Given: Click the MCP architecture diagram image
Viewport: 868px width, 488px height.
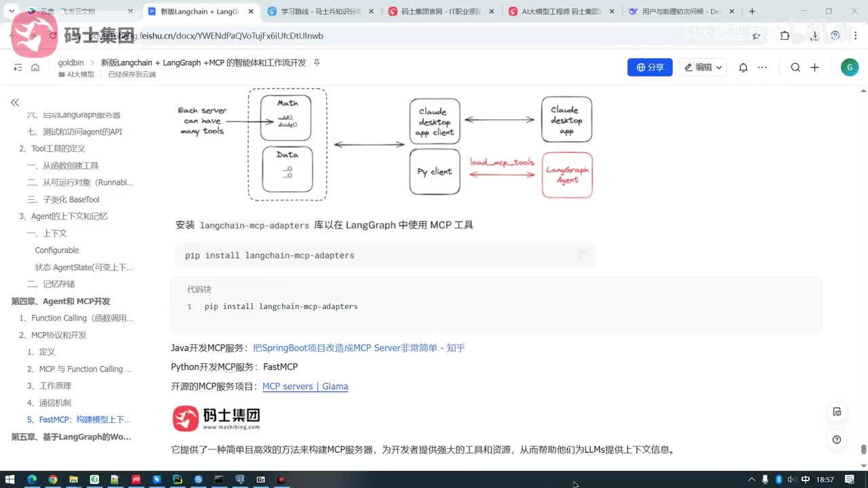Looking at the screenshot, I should click(384, 144).
